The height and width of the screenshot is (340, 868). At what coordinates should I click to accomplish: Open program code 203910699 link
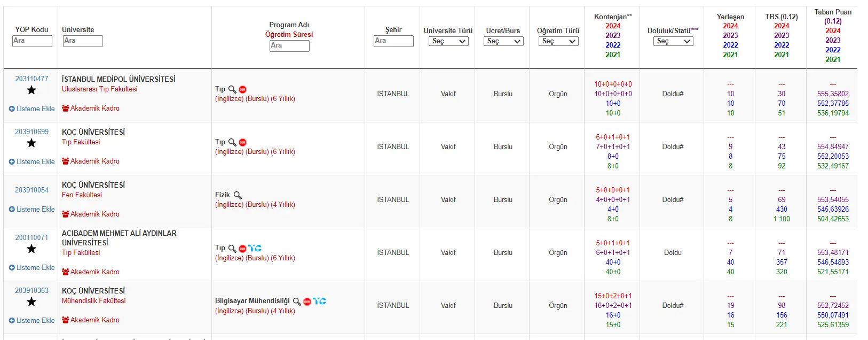pyautogui.click(x=31, y=132)
